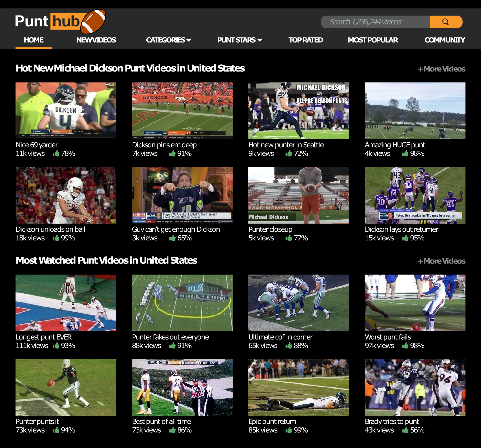Open the Most Popular tab
Image resolution: width=481 pixels, height=448 pixels.
pyautogui.click(x=373, y=40)
